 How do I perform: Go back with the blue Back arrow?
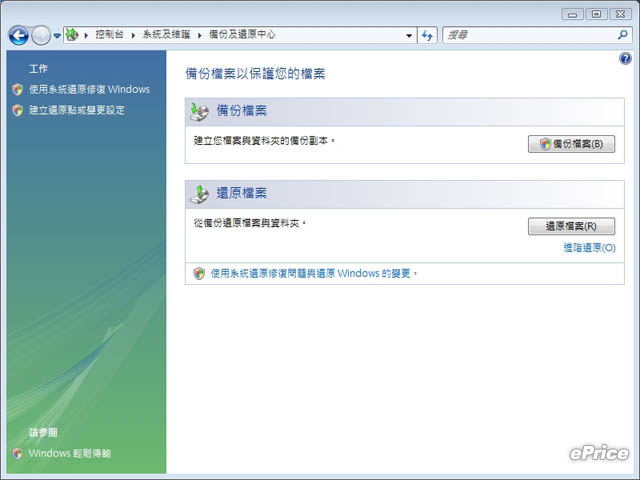(x=18, y=36)
